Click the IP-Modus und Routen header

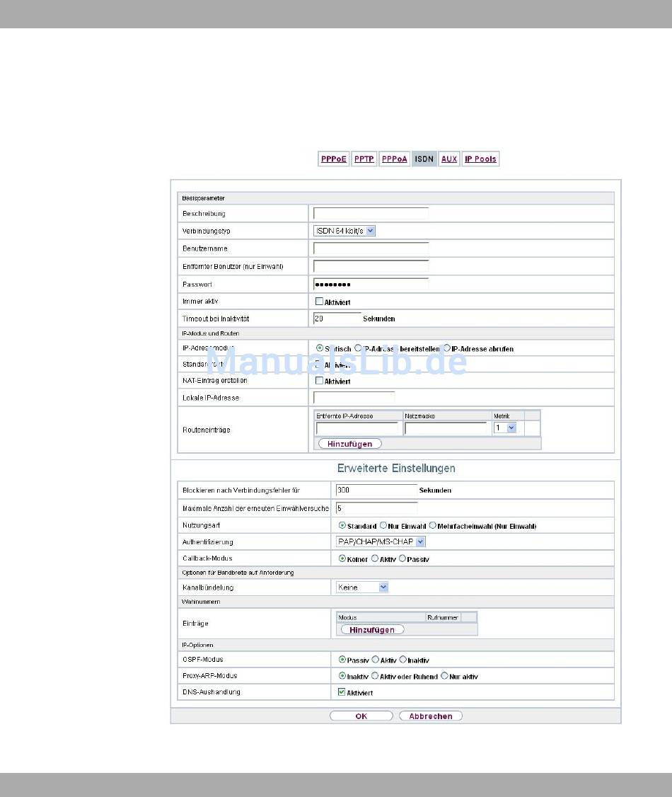[x=395, y=333]
